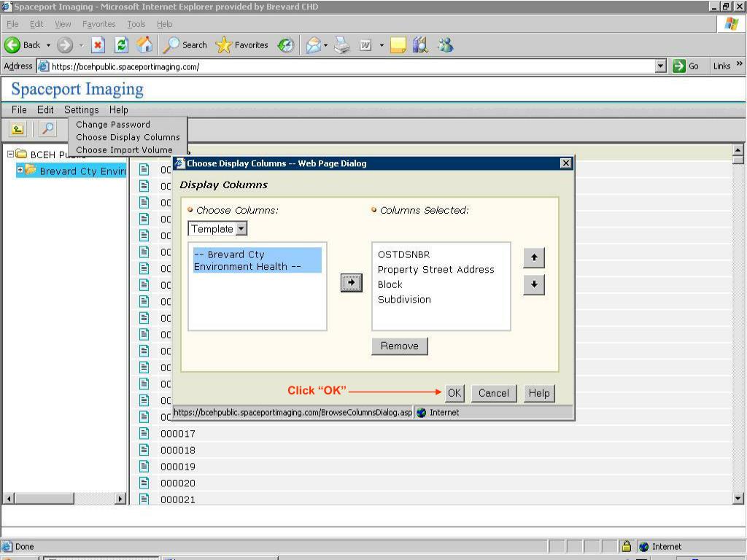The image size is (747, 560).
Task: Click OK in the Display Columns dialog
Action: click(454, 393)
